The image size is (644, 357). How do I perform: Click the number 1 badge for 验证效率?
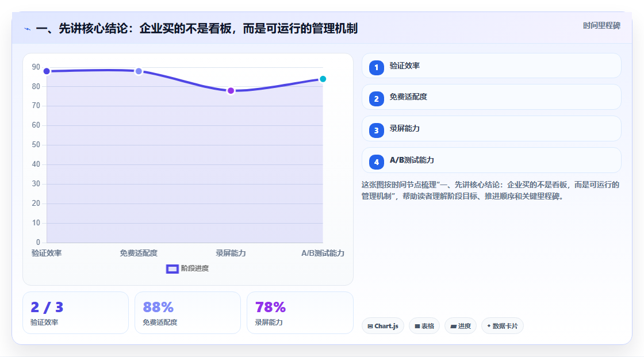(376, 68)
